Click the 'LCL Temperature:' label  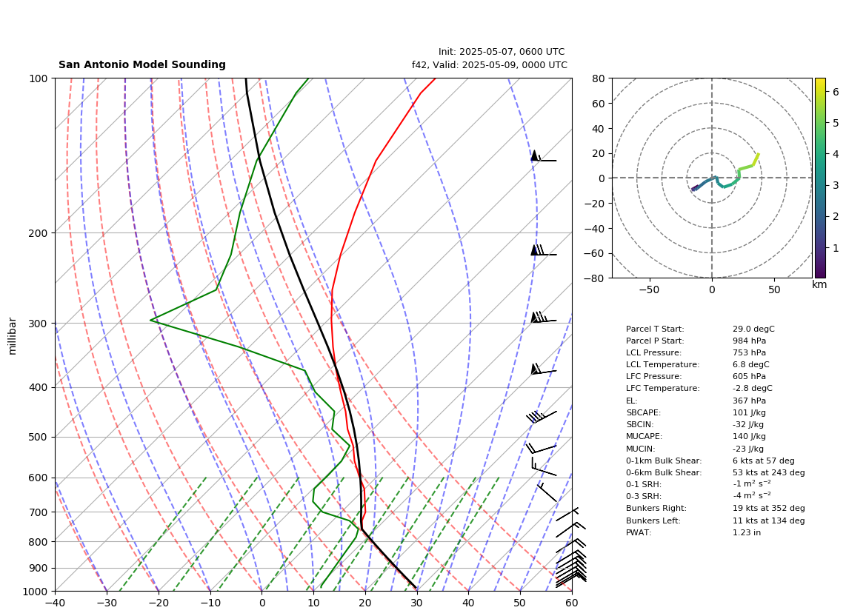pyautogui.click(x=662, y=364)
